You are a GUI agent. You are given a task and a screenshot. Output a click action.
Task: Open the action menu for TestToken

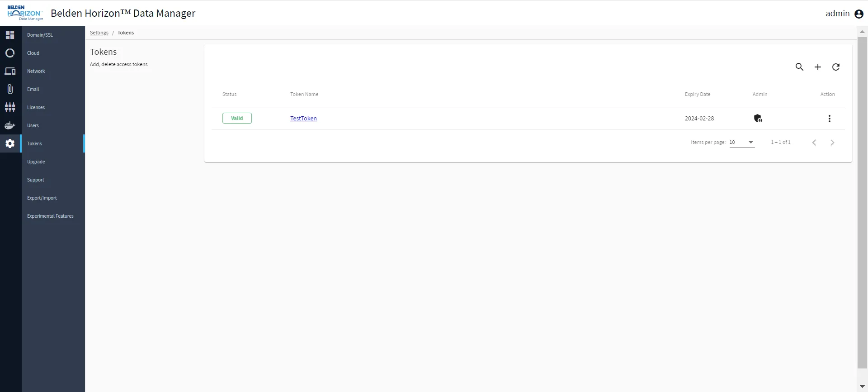pos(829,119)
